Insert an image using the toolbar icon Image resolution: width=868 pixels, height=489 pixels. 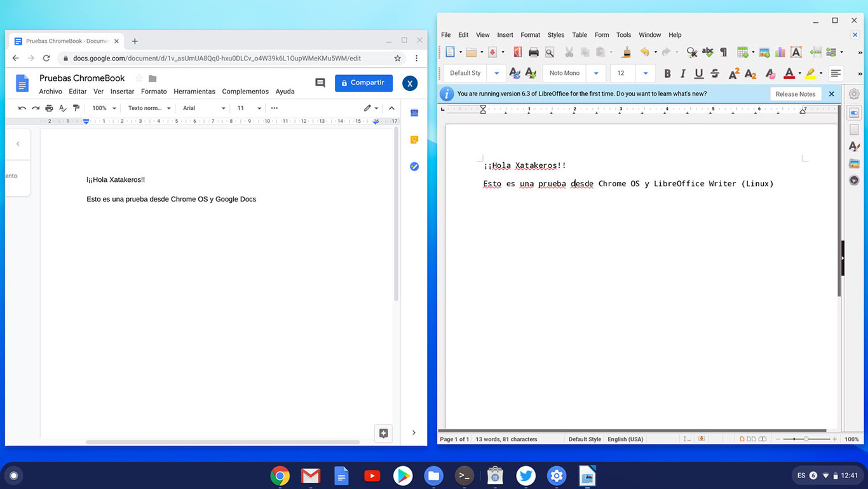click(764, 52)
